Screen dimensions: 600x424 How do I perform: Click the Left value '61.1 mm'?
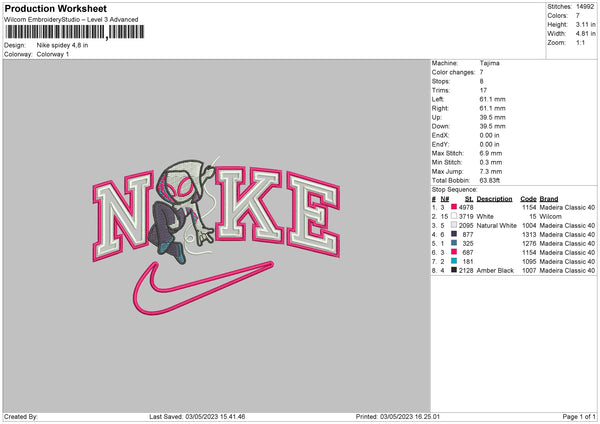pos(492,99)
